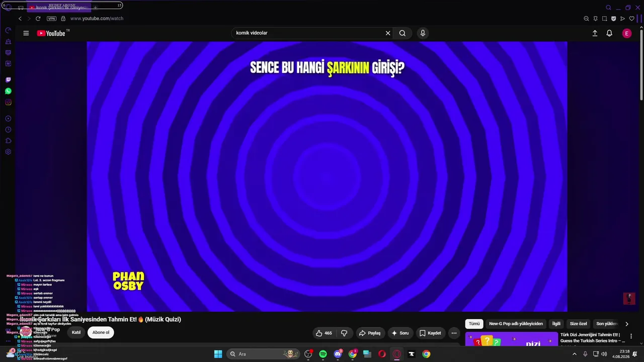The height and width of the screenshot is (362, 644).
Task: Start voice search with the microphone
Action: pos(423,33)
